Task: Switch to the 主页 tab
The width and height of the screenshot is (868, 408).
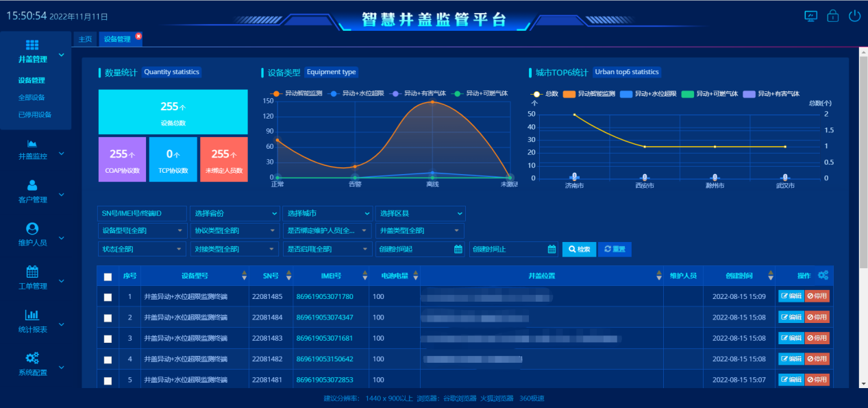Action: [85, 39]
